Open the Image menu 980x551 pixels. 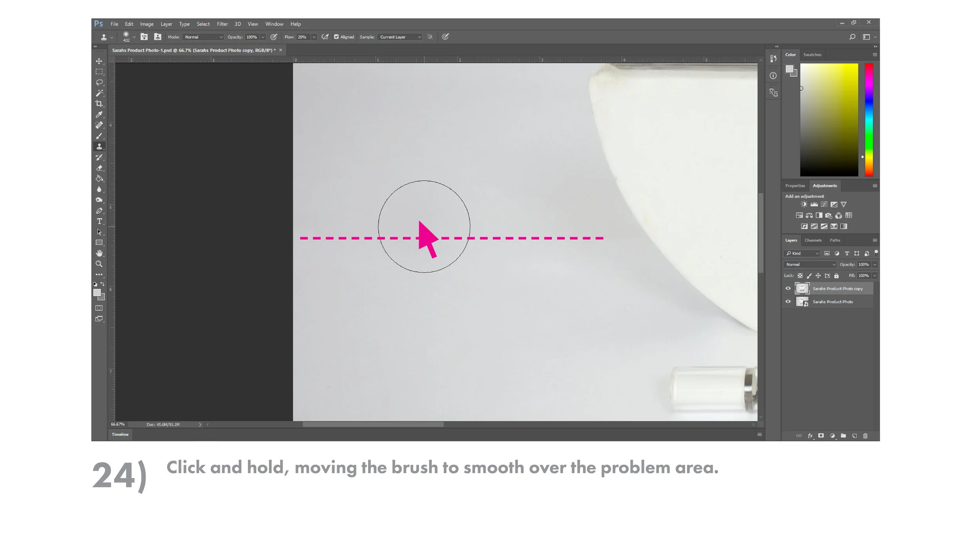pyautogui.click(x=147, y=24)
